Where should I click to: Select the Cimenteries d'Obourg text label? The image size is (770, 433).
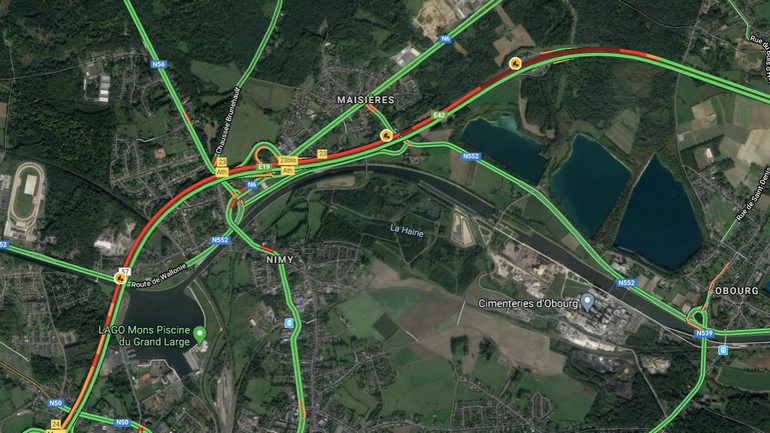528,304
